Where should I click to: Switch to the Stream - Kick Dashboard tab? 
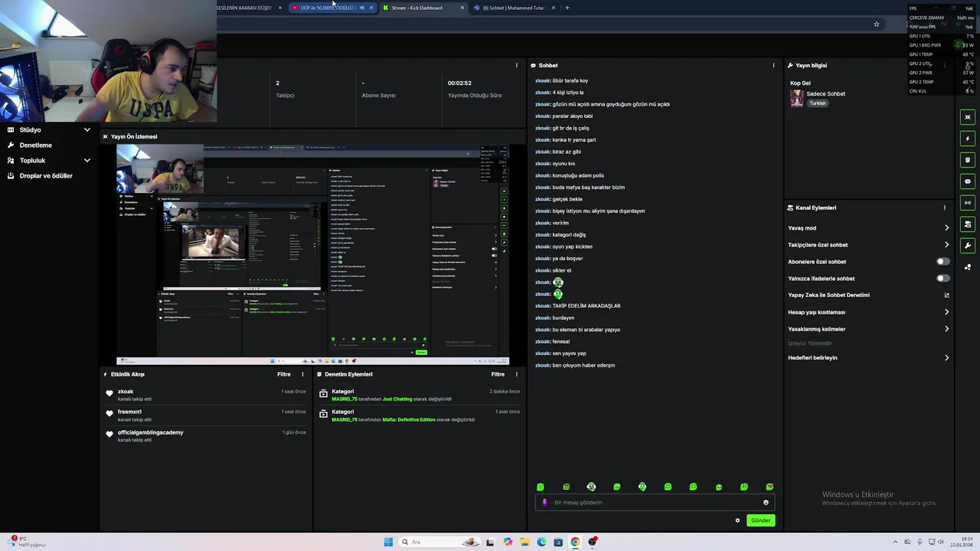[423, 8]
